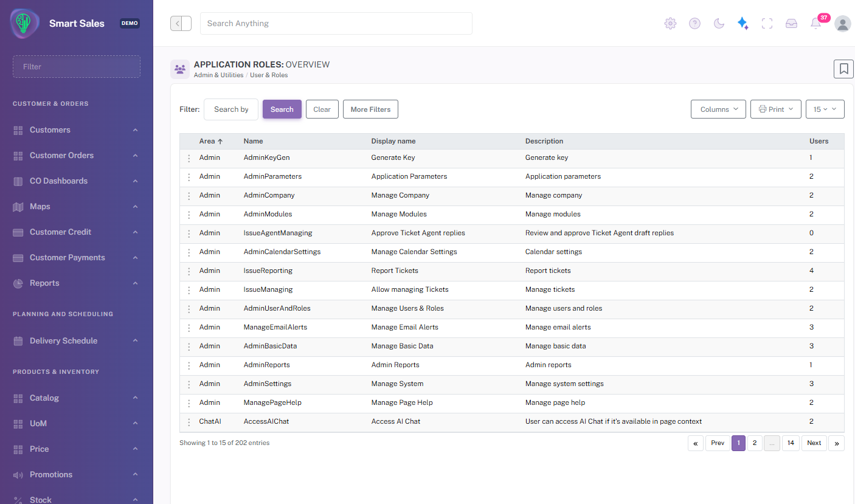This screenshot has height=504, width=855.
Task: Follow the User & Roles breadcrumb link
Action: [x=269, y=75]
